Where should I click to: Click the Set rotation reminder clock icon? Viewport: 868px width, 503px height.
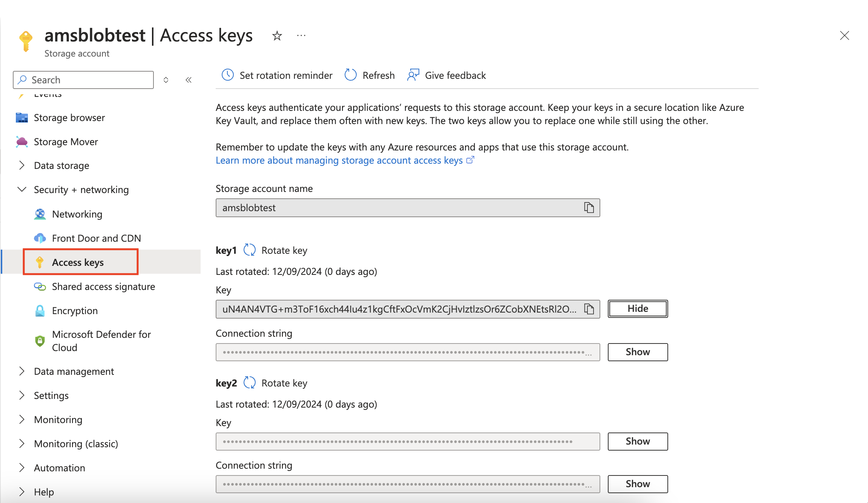228,75
